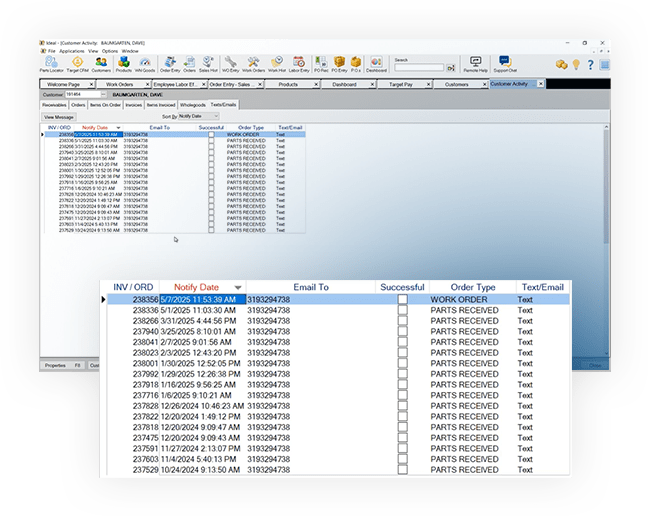Select the Items On Order tab
The width and height of the screenshot is (648, 516).
(x=104, y=104)
